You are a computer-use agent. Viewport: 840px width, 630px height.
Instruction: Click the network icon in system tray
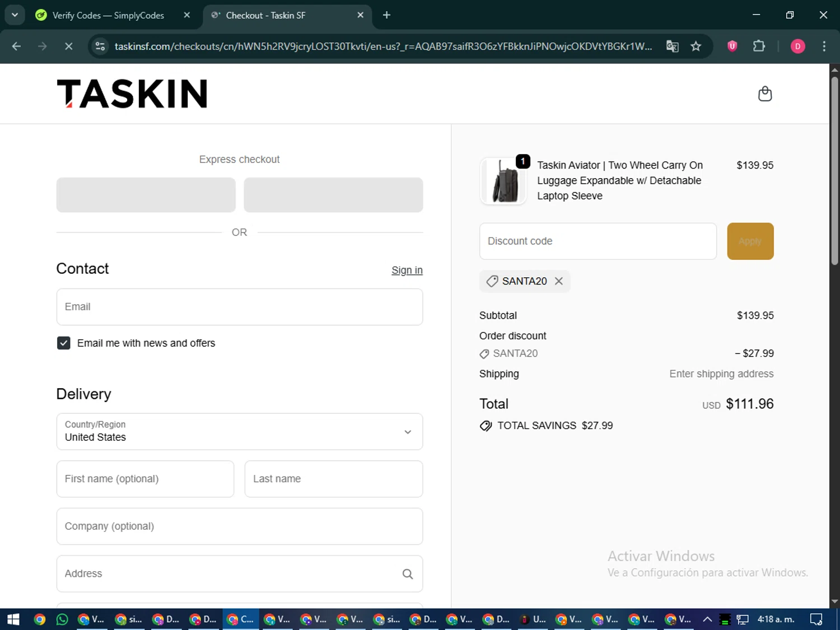click(743, 619)
